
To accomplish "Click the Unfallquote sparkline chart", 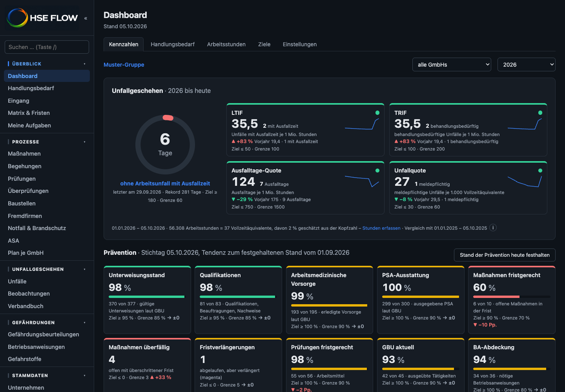I will pos(525,181).
